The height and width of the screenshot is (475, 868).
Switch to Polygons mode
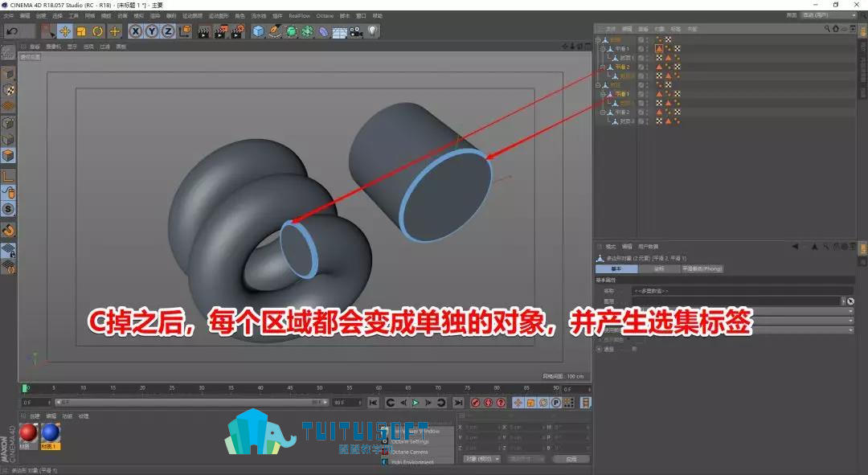click(8, 156)
